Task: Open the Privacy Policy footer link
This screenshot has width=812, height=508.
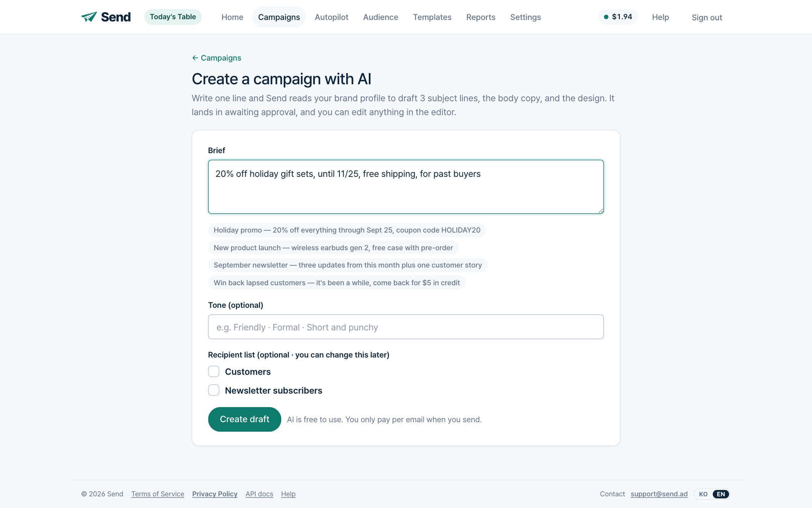Action: point(215,494)
